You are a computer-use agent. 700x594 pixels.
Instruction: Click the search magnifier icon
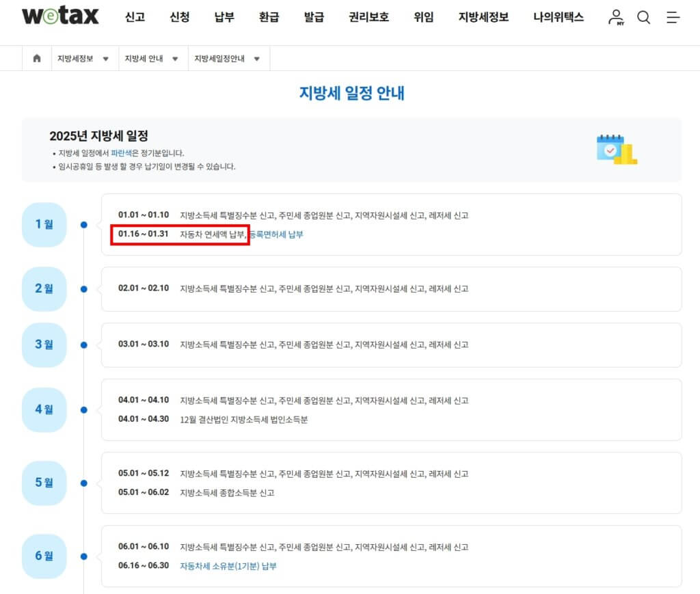click(643, 18)
